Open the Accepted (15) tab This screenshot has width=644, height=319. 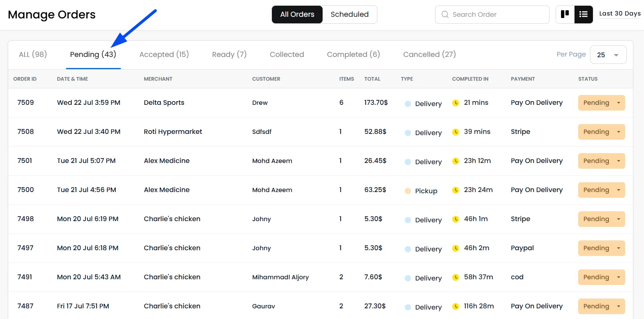click(164, 54)
